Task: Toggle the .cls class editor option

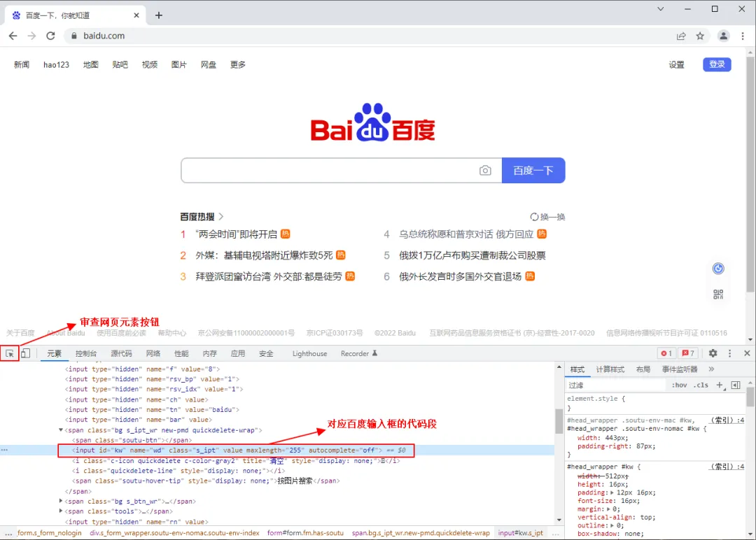Action: pos(701,385)
